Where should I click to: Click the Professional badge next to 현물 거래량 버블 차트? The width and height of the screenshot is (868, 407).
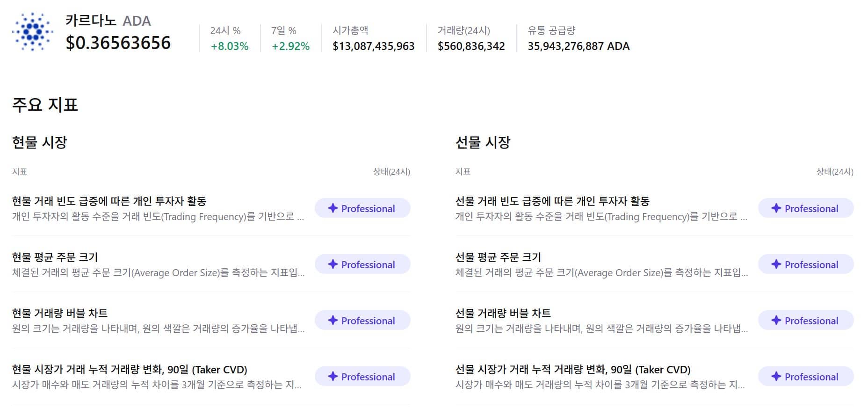[362, 321]
